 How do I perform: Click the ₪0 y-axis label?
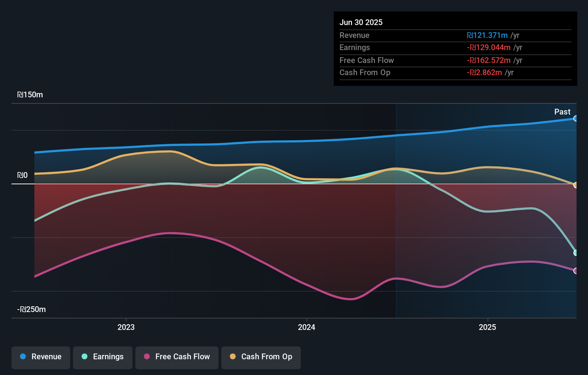coord(22,175)
